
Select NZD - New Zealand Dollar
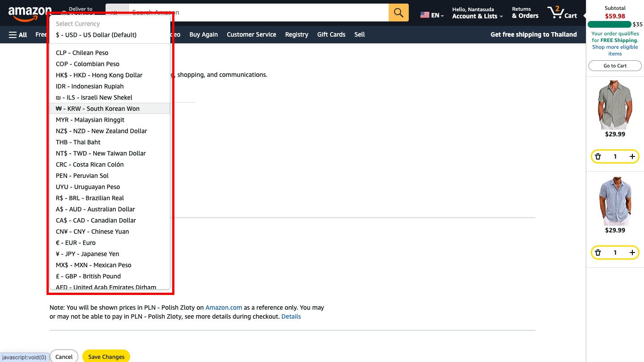click(x=110, y=131)
